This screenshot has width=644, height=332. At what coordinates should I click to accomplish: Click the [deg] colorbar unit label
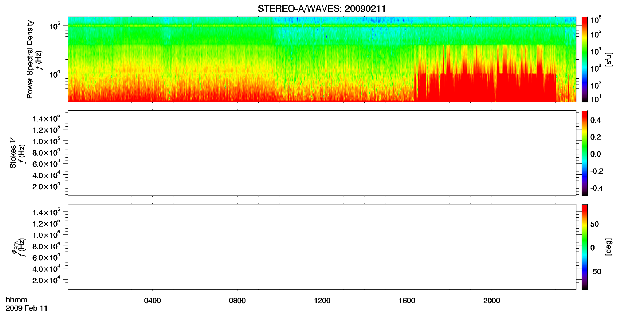tap(609, 247)
